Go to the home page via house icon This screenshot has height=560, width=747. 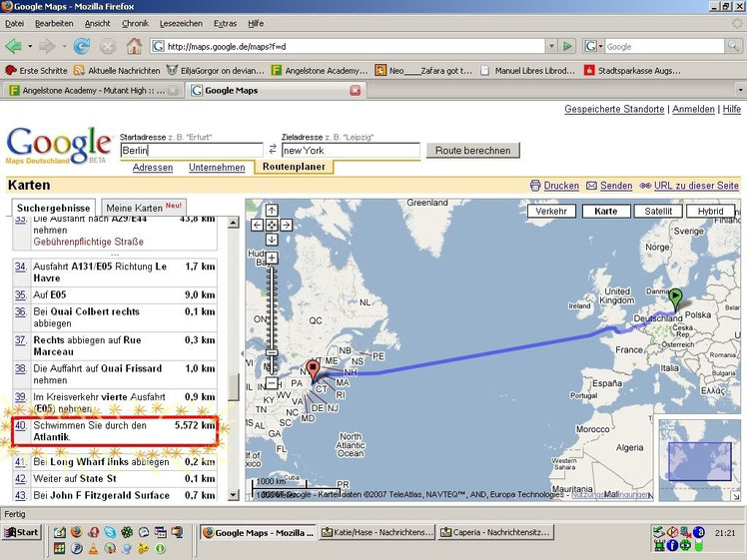(134, 46)
